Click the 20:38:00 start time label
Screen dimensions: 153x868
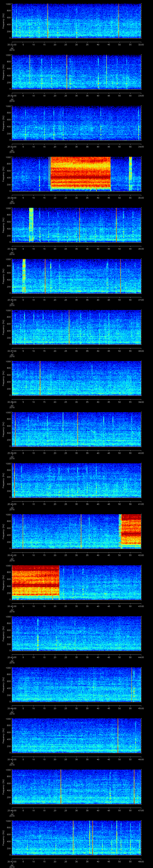point(12,402)
